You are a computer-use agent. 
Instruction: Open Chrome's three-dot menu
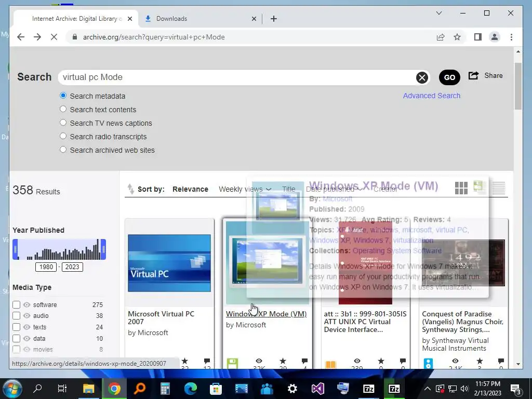(511, 37)
